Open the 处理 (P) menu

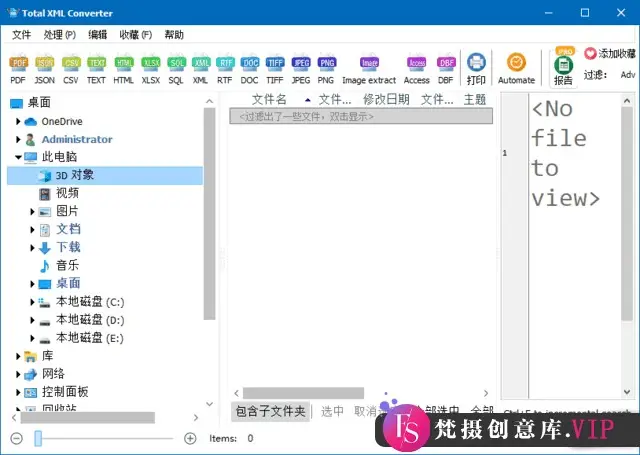point(60,35)
